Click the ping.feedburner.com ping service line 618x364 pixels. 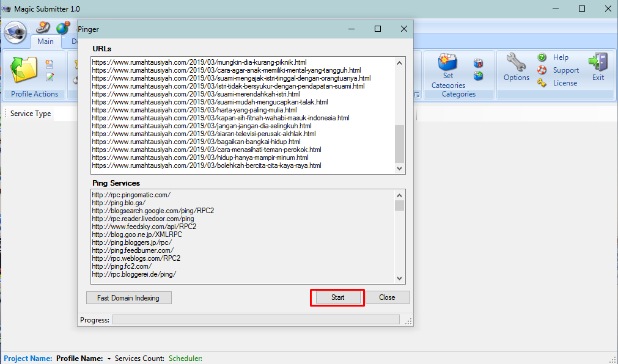point(133,250)
